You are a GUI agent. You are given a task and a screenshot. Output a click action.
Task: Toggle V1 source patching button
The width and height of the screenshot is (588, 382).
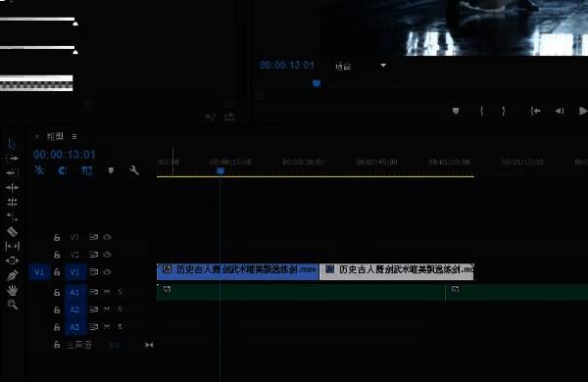39,272
